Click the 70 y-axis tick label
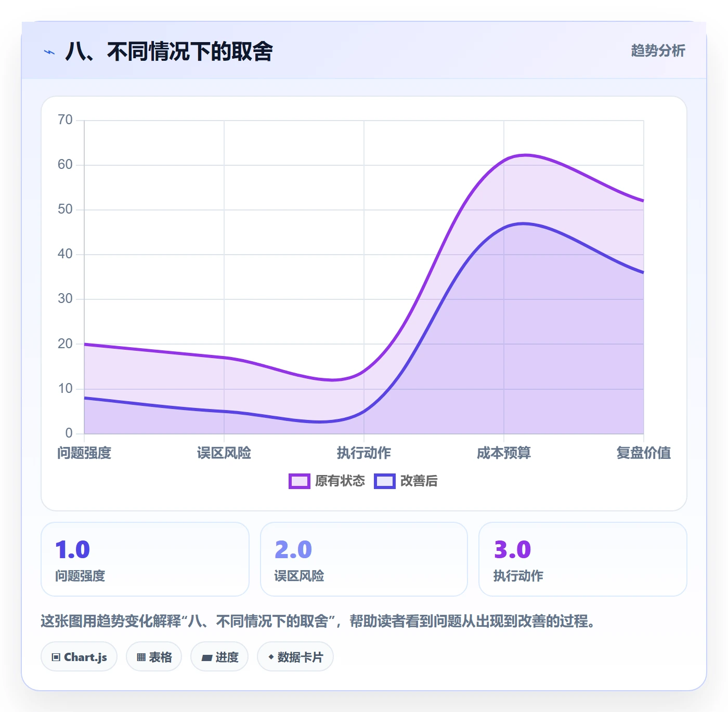This screenshot has width=728, height=712. [x=65, y=120]
